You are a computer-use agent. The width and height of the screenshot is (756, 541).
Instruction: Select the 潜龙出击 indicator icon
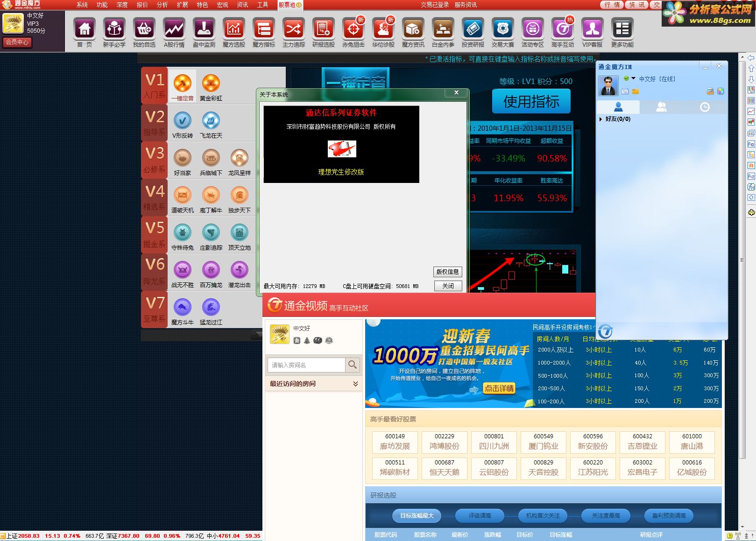pyautogui.click(x=240, y=270)
